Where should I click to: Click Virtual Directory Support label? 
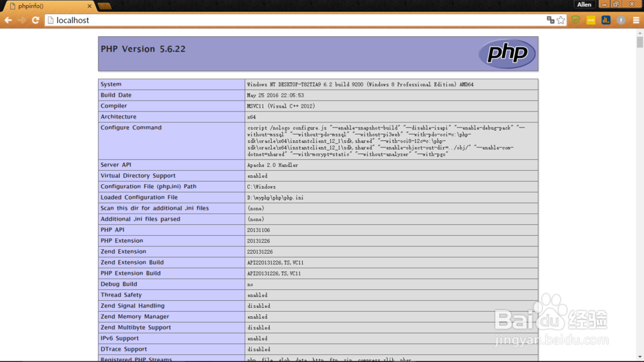(138, 175)
